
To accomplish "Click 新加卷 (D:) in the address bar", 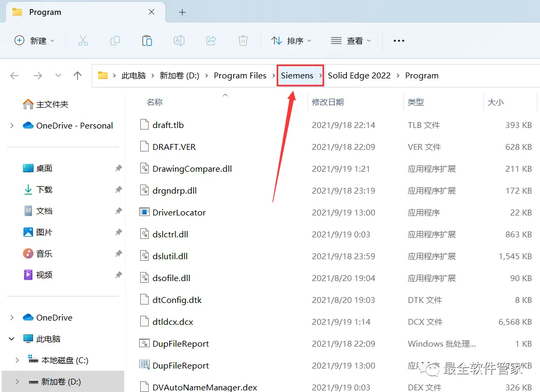I will click(x=180, y=75).
